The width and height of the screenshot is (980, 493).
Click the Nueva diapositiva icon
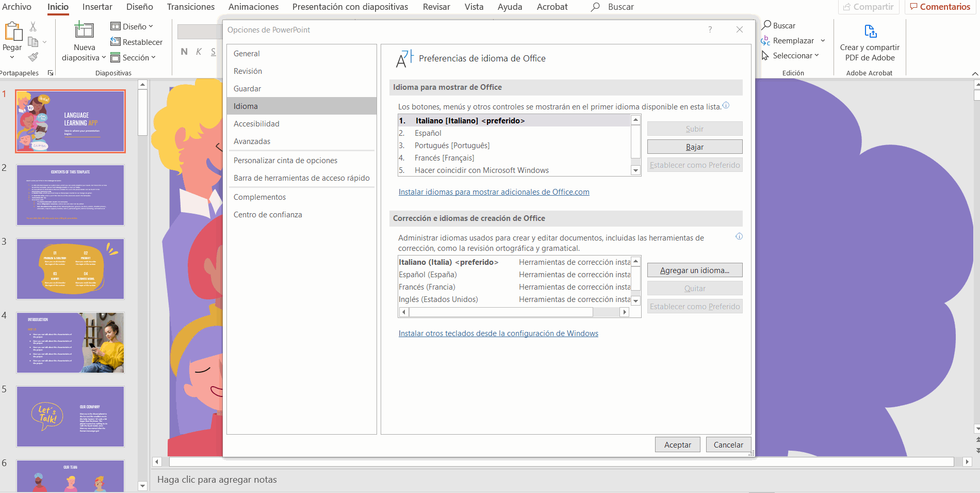pos(84,30)
